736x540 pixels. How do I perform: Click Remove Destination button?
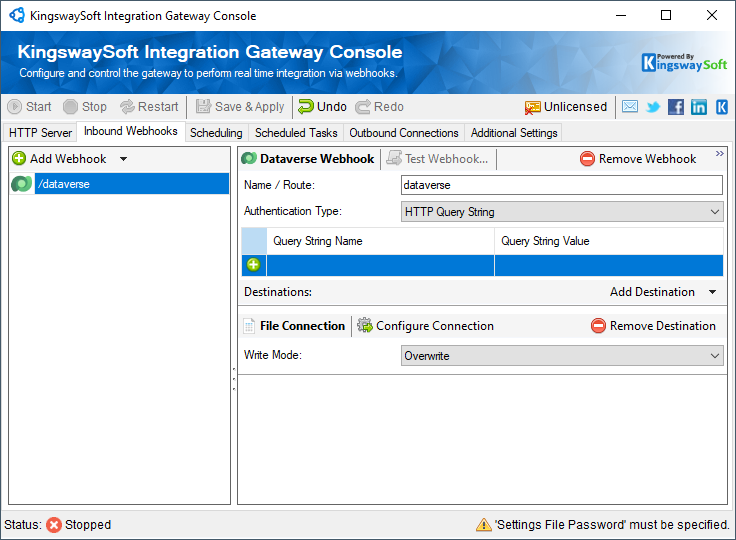653,326
